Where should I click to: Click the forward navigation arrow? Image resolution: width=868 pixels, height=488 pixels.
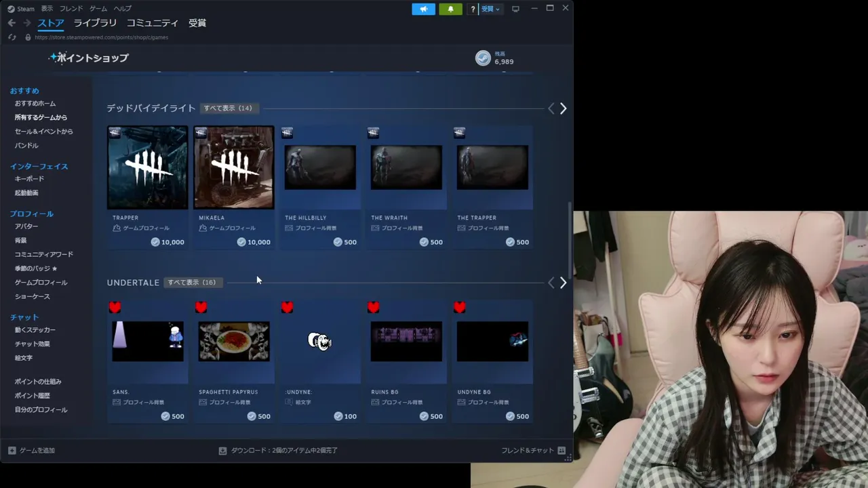(x=27, y=23)
